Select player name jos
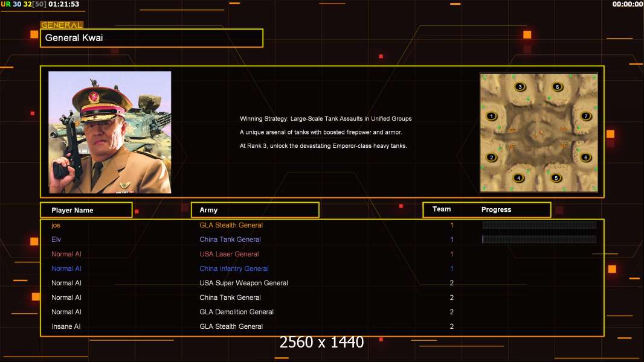This screenshot has width=644, height=362. pyautogui.click(x=56, y=225)
